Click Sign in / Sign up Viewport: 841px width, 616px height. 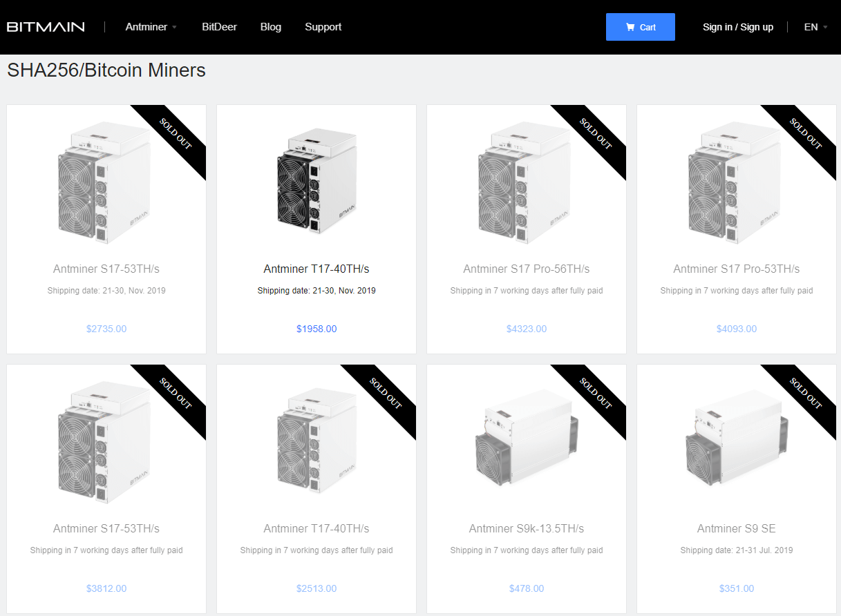738,27
